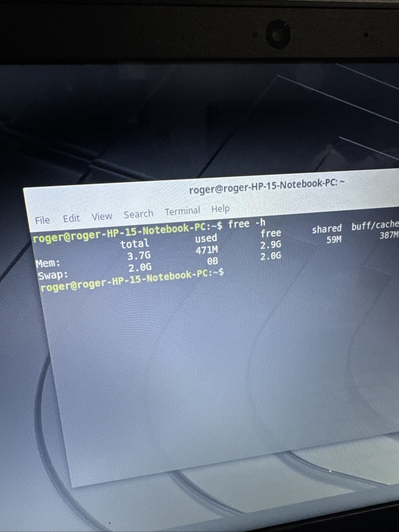This screenshot has width=399, height=532.
Task: Open the Search menu
Action: (x=138, y=214)
